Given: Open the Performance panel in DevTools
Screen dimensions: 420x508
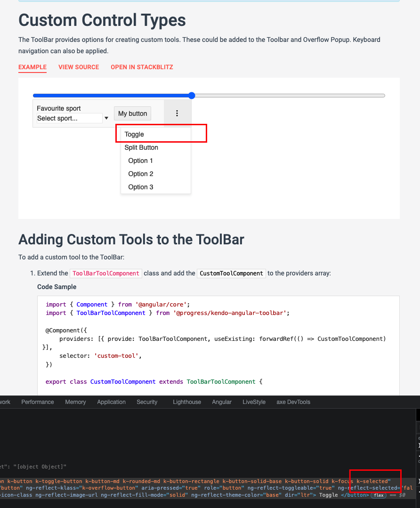Looking at the screenshot, I should coord(37,402).
